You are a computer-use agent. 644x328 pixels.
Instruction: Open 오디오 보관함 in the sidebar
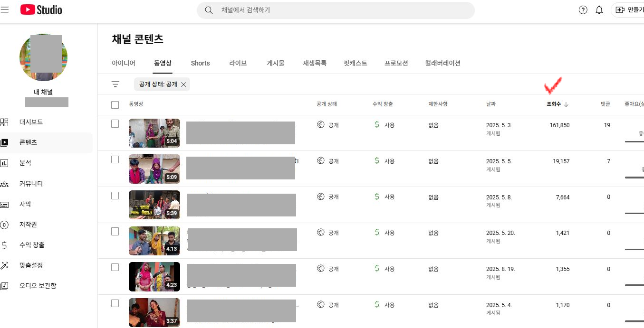pos(38,286)
